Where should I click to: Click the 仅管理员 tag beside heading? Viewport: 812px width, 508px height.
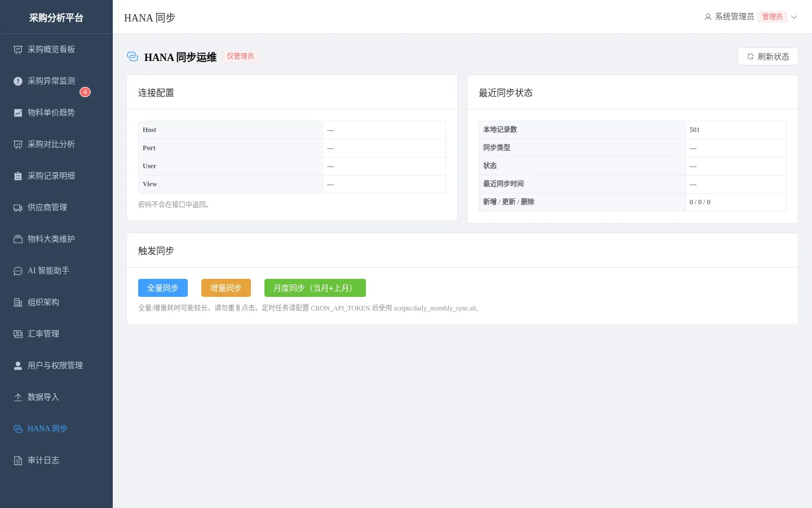[x=240, y=56]
